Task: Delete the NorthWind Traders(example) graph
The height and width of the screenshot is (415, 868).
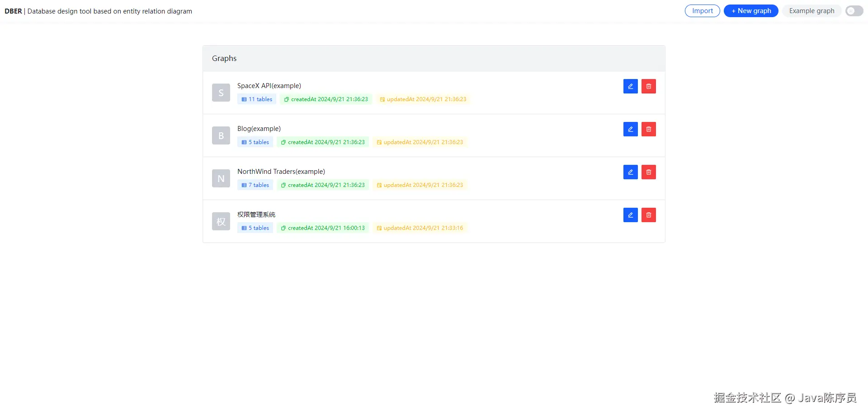Action: point(648,172)
